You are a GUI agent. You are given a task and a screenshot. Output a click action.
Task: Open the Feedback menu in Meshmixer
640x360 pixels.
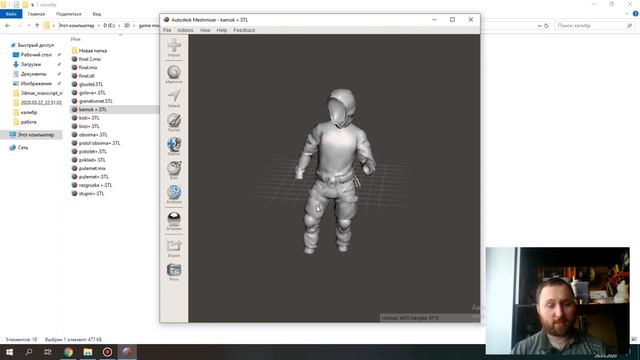coord(244,30)
